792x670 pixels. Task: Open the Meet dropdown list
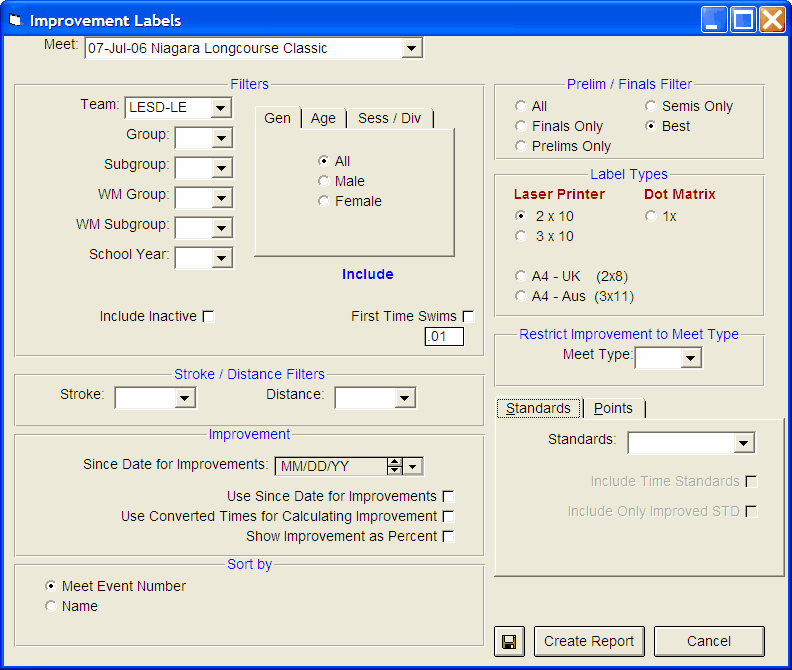tap(411, 48)
